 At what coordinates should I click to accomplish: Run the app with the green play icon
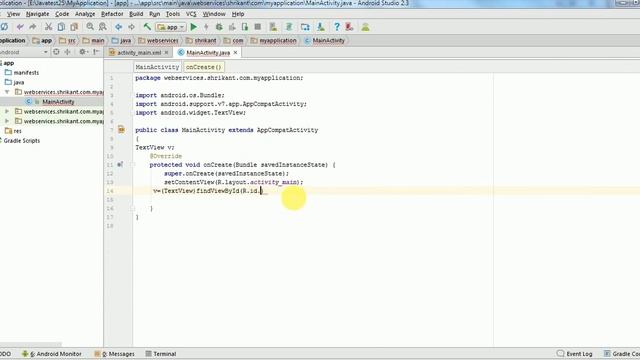click(x=193, y=27)
